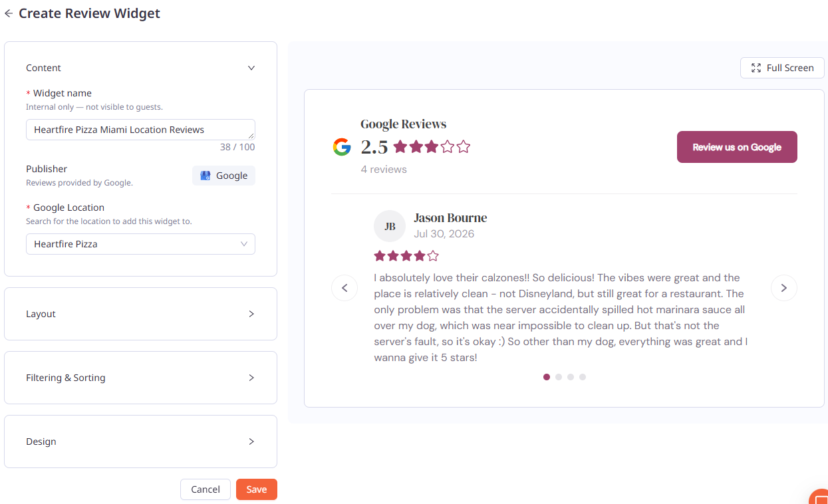Image resolution: width=828 pixels, height=504 pixels.
Task: Click the JB reviewer avatar
Action: click(390, 226)
